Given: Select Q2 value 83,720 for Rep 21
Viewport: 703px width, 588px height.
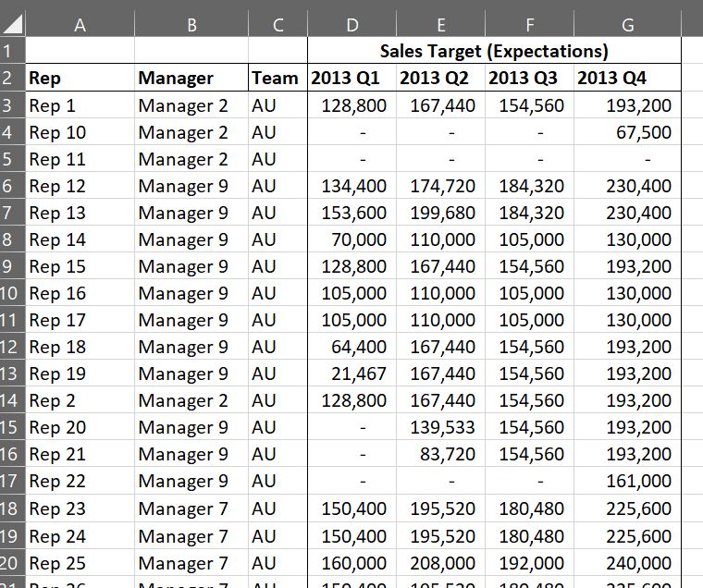Looking at the screenshot, I should 440,454.
